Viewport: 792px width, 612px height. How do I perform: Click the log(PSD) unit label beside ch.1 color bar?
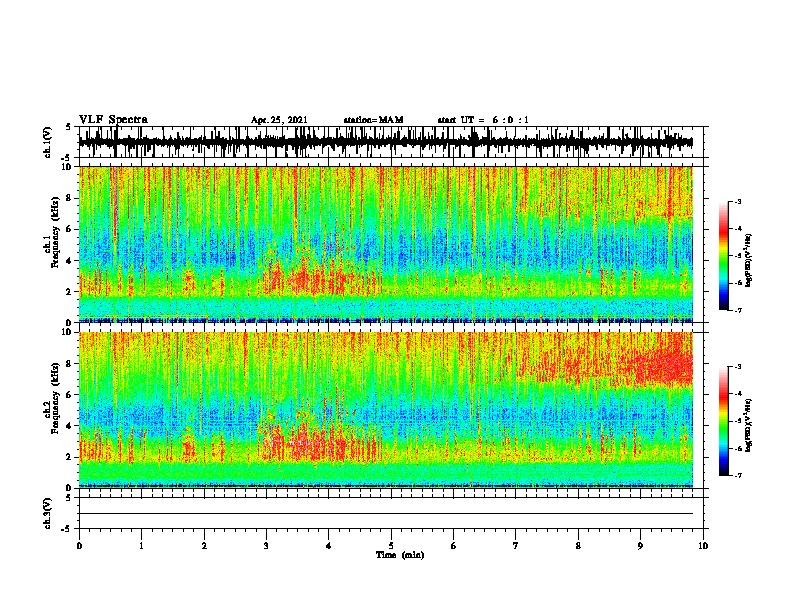point(749,261)
